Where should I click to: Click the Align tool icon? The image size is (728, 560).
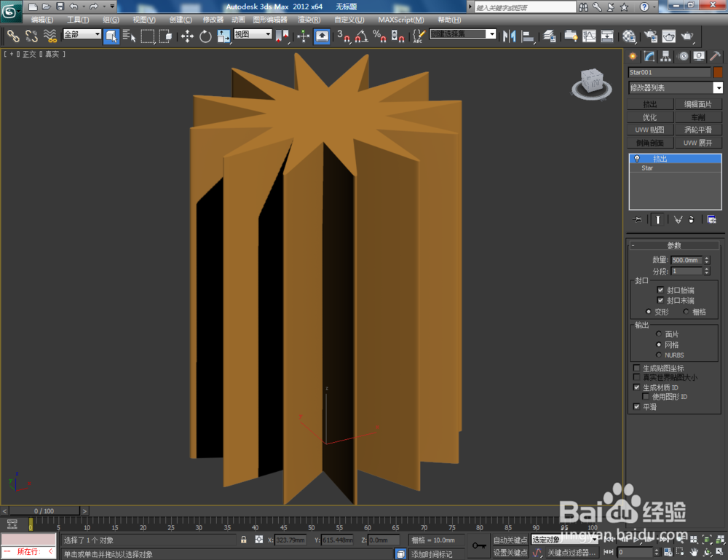527,36
